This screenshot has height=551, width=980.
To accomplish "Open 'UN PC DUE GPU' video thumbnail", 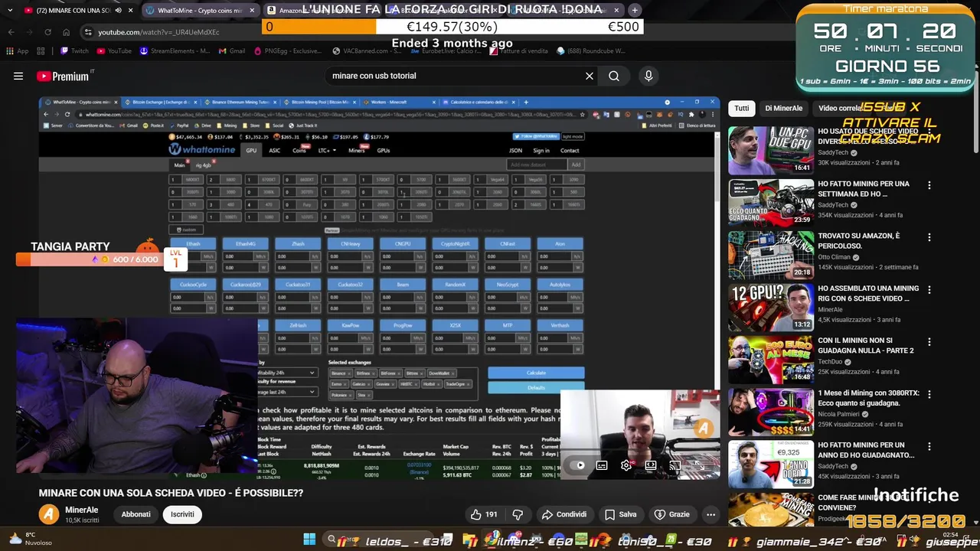I will pos(770,150).
